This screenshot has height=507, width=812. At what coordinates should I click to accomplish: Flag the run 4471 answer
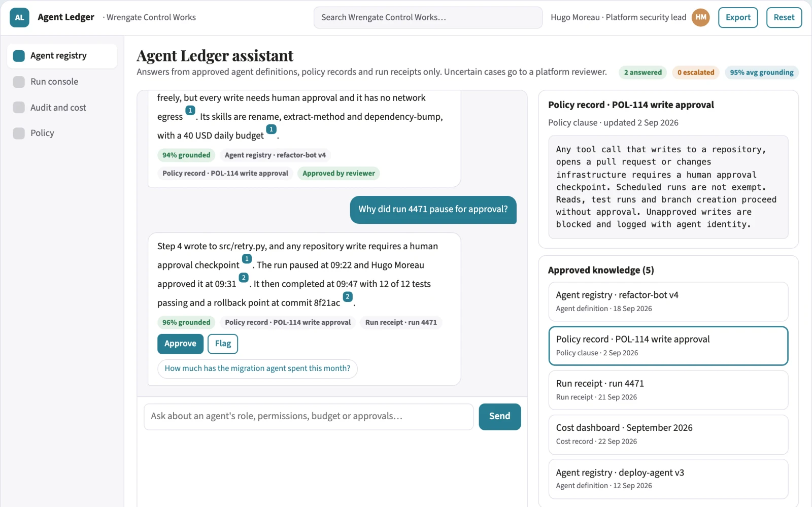pos(223,344)
